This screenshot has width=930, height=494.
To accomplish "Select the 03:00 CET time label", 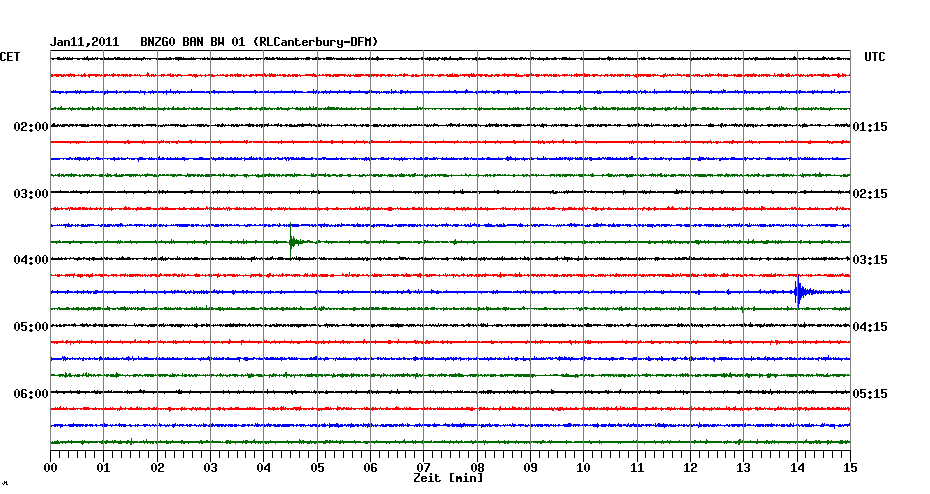I will pos(31,193).
